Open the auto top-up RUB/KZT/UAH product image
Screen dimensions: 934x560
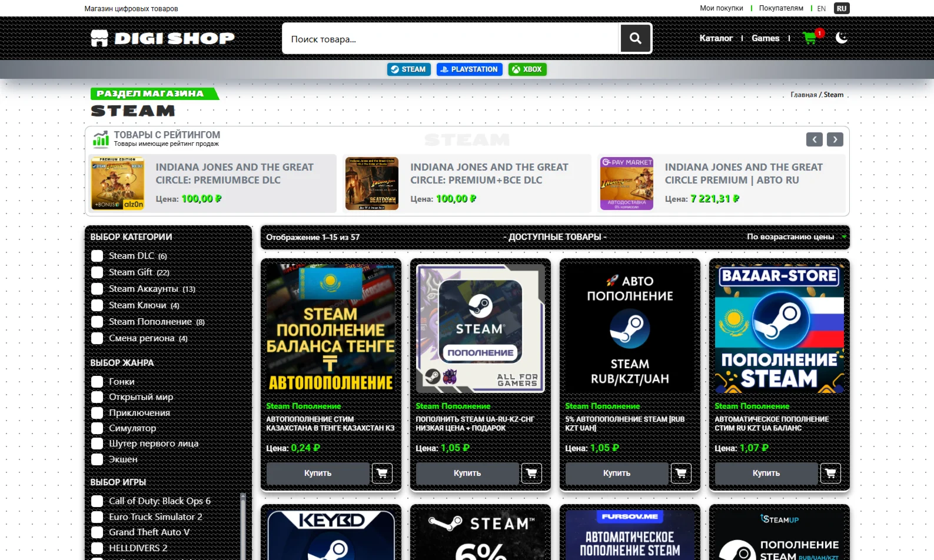tap(630, 328)
